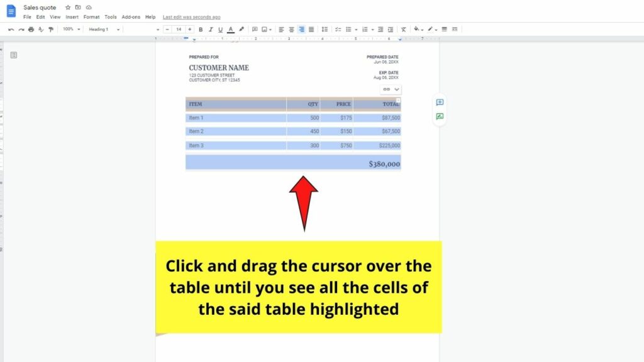This screenshot has width=644, height=362.
Task: Select center text alignment
Action: pyautogui.click(x=291, y=29)
